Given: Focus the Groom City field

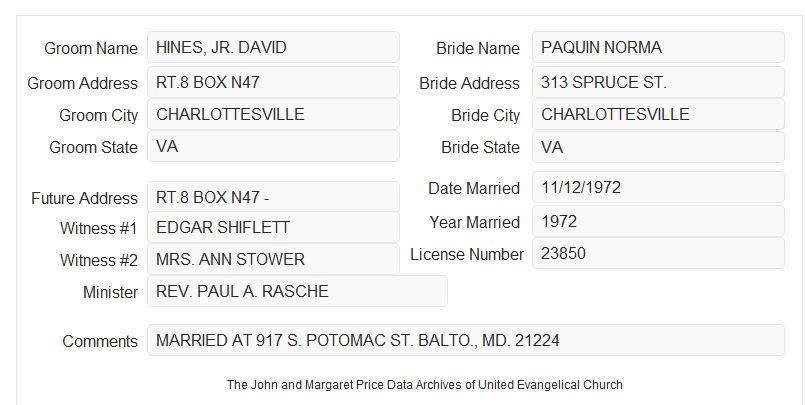Looking at the screenshot, I should 273,114.
